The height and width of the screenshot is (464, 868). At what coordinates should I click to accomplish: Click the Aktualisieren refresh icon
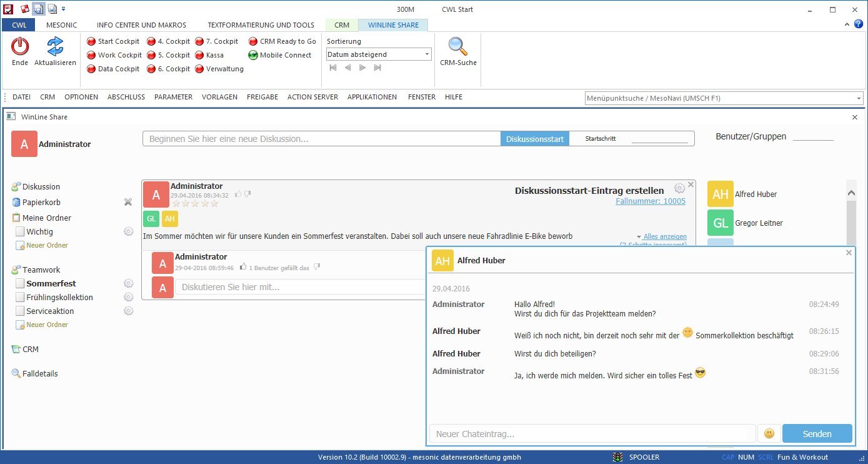55,46
